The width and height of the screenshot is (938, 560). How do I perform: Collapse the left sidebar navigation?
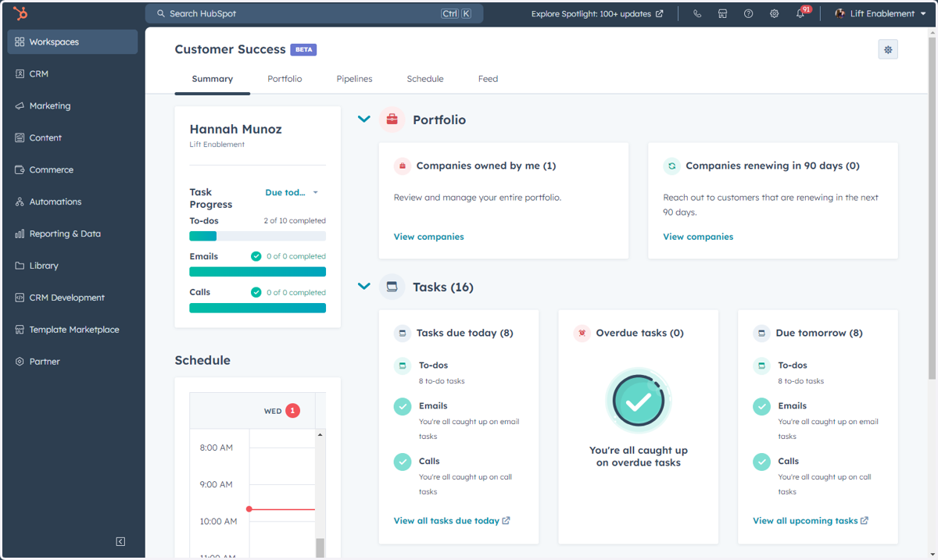tap(120, 541)
